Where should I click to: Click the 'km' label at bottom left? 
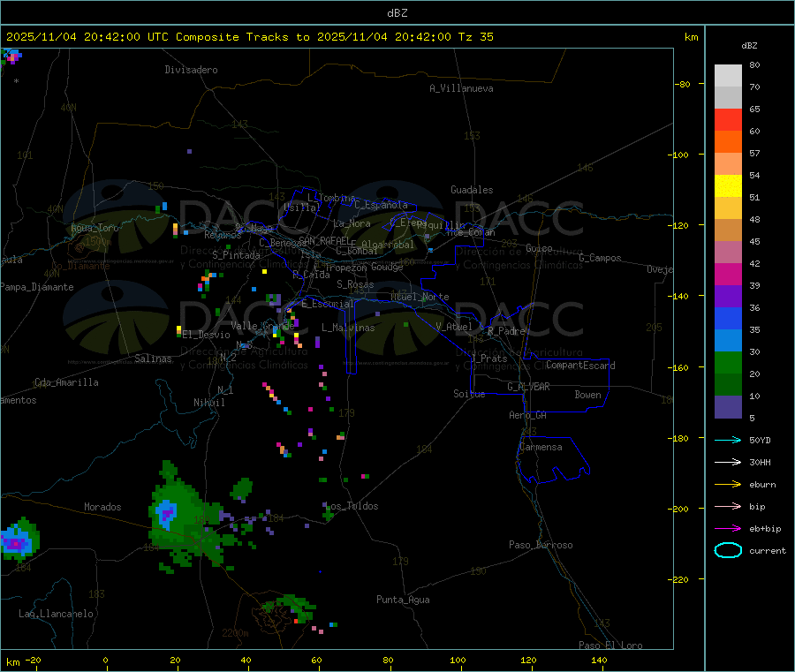tap(12, 662)
